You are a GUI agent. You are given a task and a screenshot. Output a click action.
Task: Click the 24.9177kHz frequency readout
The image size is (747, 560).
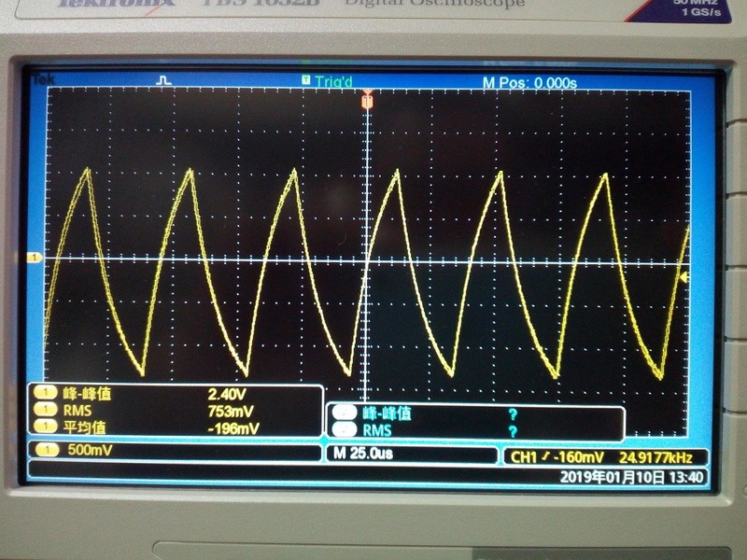[x=661, y=457]
